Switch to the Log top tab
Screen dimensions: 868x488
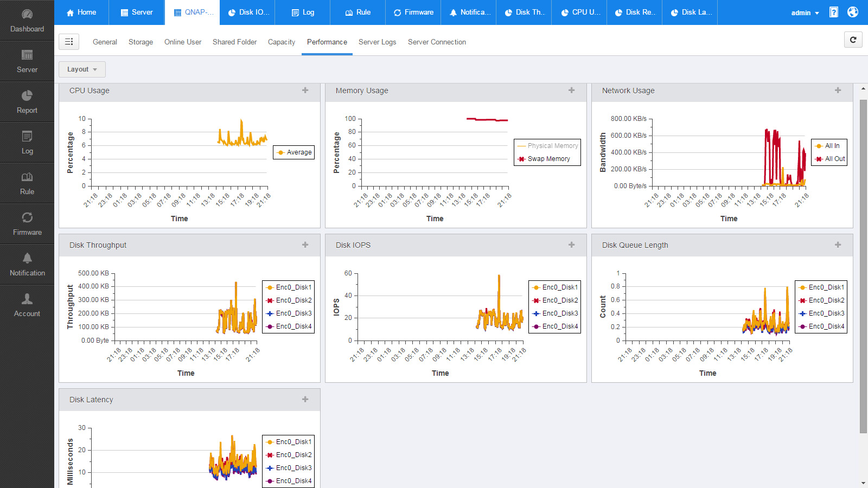(x=303, y=12)
